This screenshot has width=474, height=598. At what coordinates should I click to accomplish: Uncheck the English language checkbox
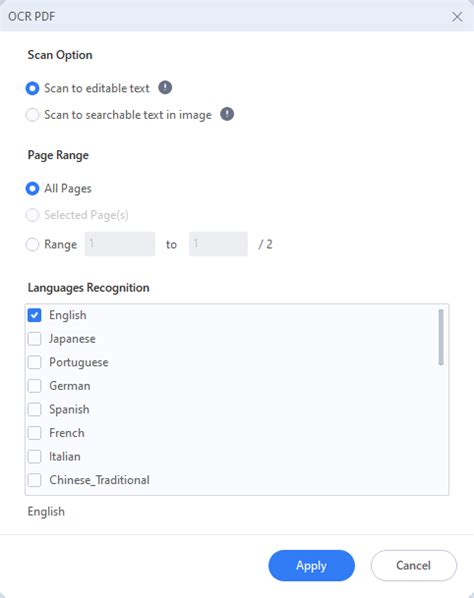(34, 315)
